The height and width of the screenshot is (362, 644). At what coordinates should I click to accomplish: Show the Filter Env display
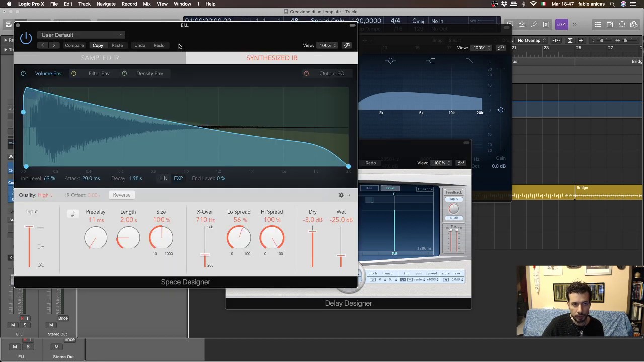99,73
